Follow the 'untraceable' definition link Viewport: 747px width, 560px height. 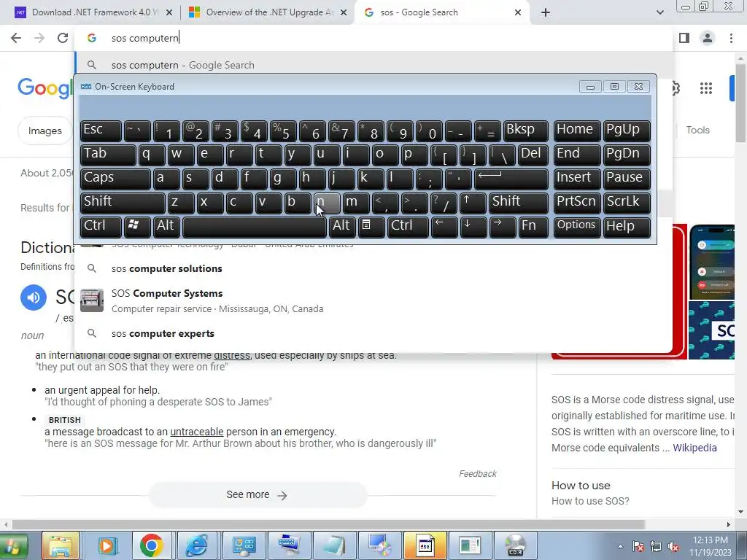click(197, 432)
